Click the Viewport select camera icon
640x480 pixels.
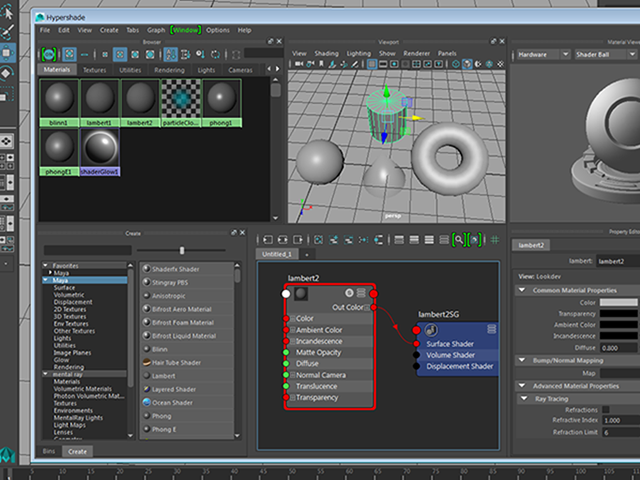pos(299,64)
